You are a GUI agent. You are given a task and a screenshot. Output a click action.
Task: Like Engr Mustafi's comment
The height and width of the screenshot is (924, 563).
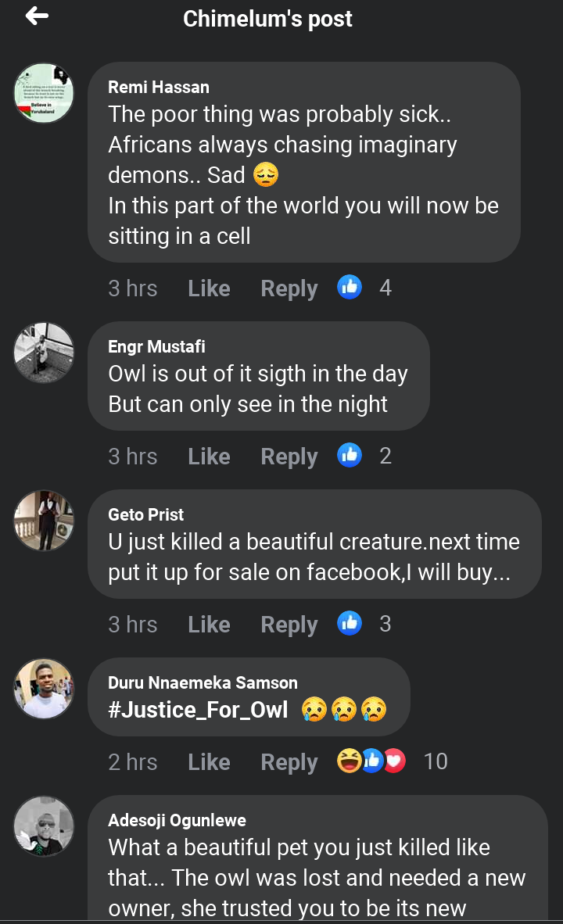[209, 457]
